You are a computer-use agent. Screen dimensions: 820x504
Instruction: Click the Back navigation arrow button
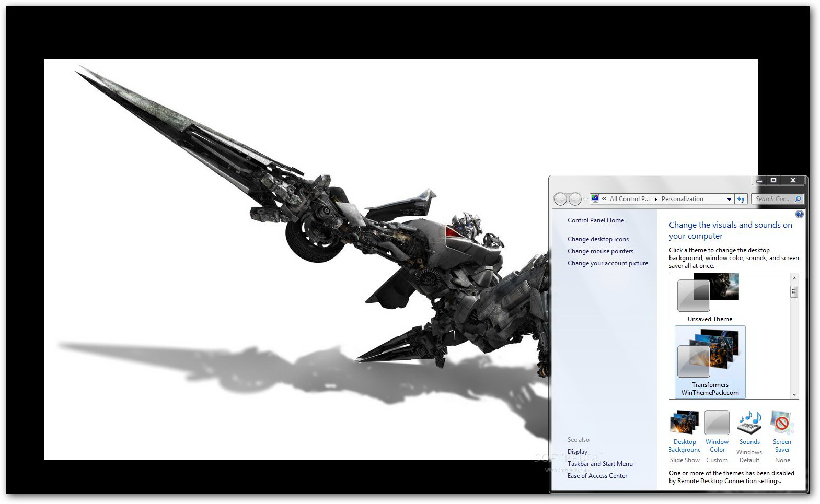[560, 199]
